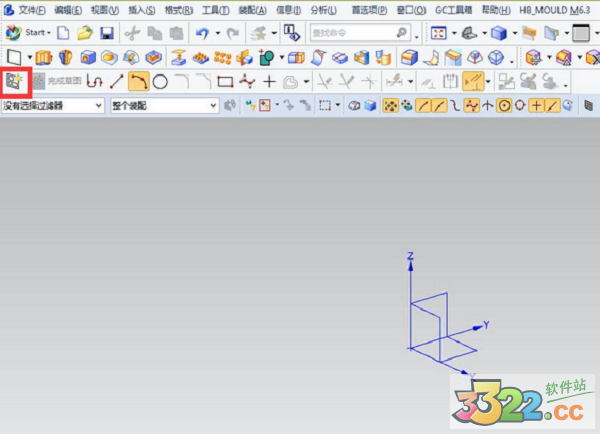This screenshot has width=600, height=434.
Task: Click the 完成草图 finish sketch button
Action: 57,81
